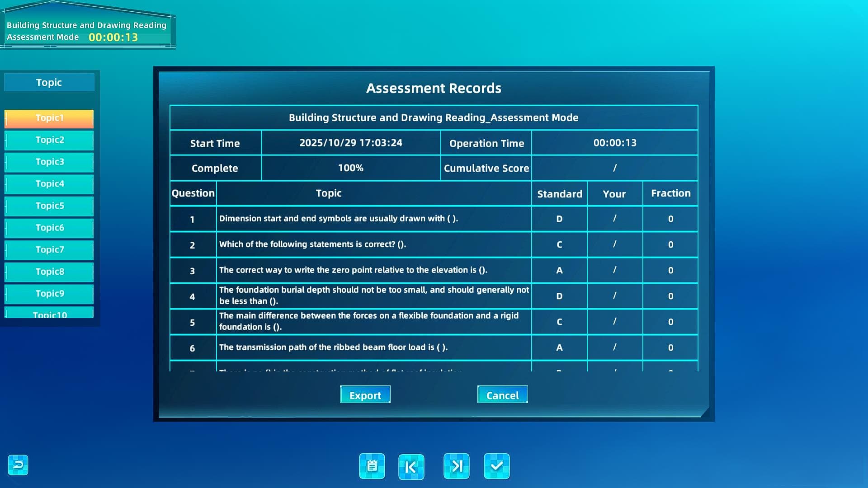Click the partially visible Topic10 item
This screenshot has height=488, width=868.
click(x=49, y=313)
